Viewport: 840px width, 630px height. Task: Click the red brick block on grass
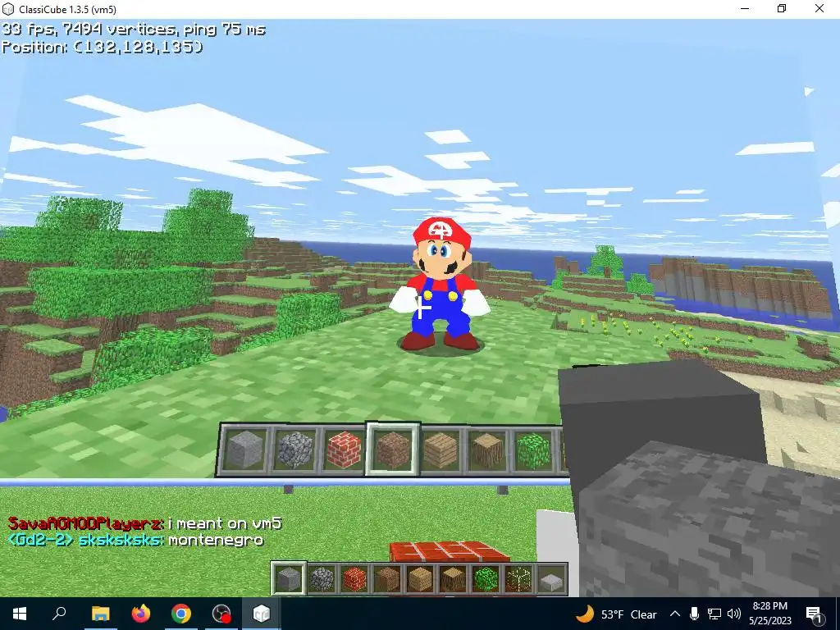449,552
